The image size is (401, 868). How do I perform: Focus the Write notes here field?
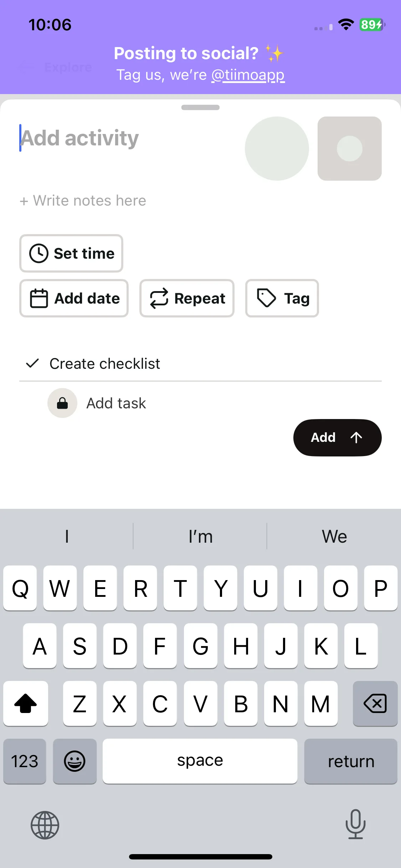click(x=83, y=201)
